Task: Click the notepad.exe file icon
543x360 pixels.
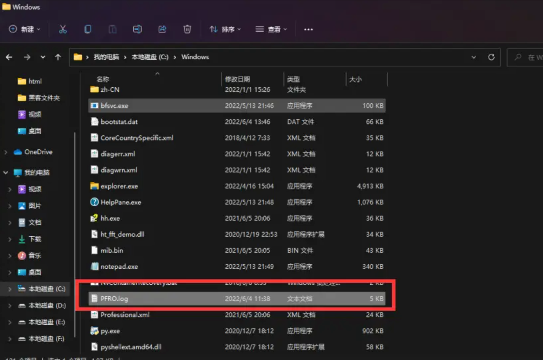Action: [x=94, y=267]
